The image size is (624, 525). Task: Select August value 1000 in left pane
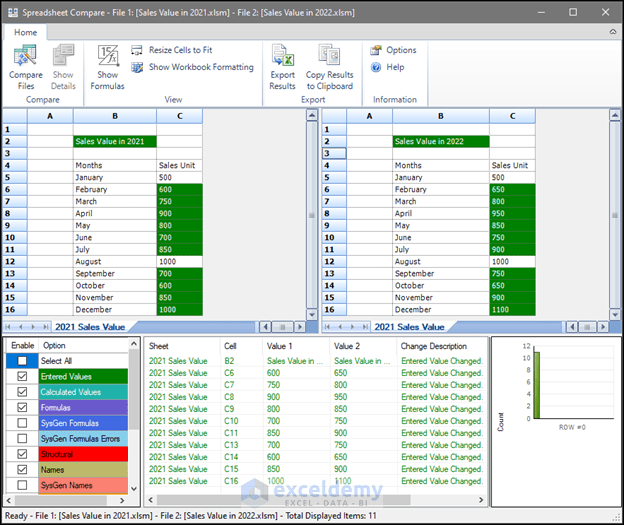click(179, 262)
